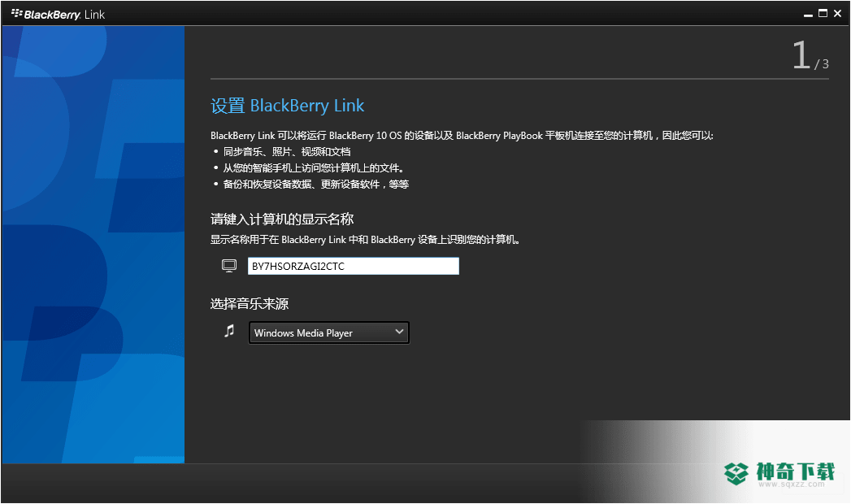Maximize the BlackBerry Link window

(x=823, y=14)
